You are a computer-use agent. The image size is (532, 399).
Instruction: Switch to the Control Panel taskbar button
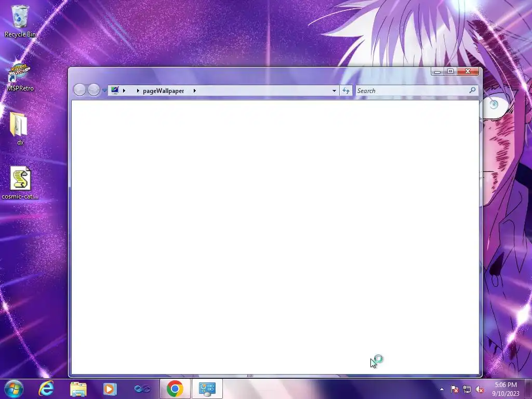[x=207, y=389]
